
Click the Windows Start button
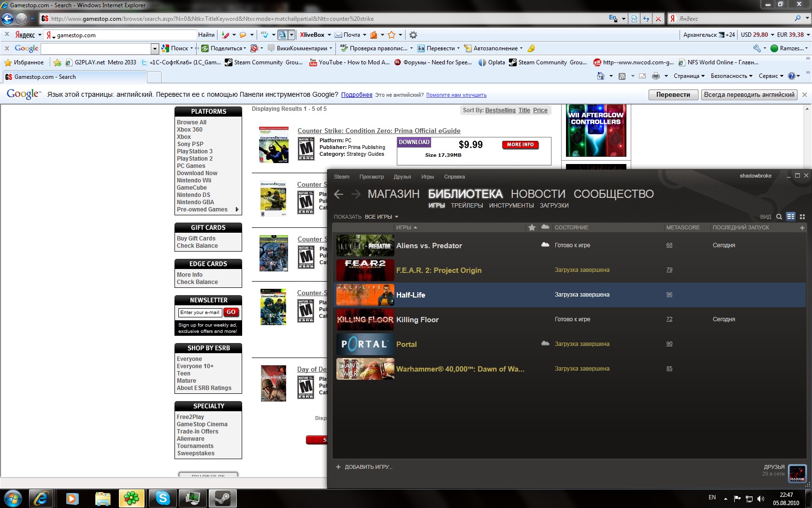click(x=13, y=498)
